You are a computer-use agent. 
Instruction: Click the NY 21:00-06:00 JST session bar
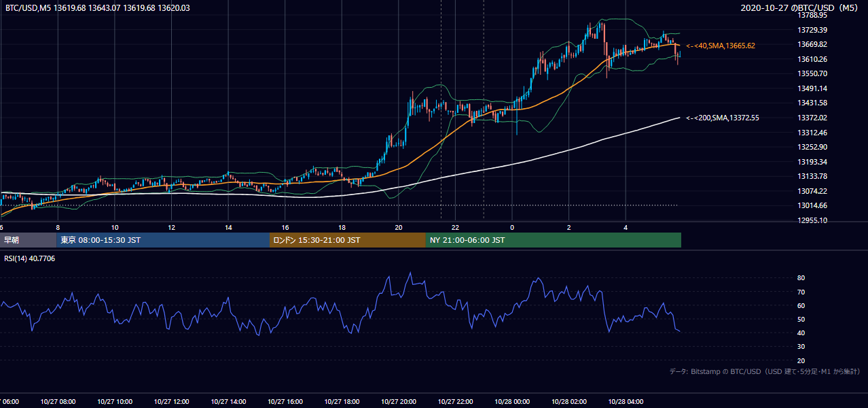pyautogui.click(x=554, y=240)
